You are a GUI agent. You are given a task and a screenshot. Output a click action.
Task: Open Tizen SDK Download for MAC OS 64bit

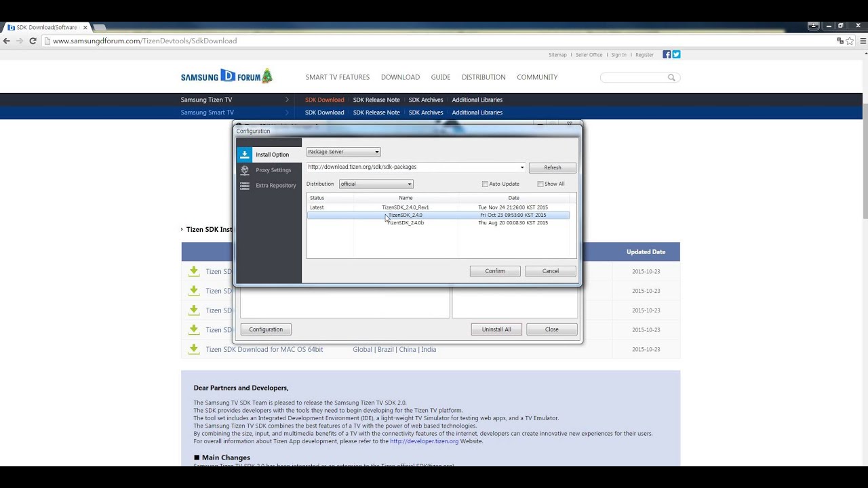tap(264, 350)
